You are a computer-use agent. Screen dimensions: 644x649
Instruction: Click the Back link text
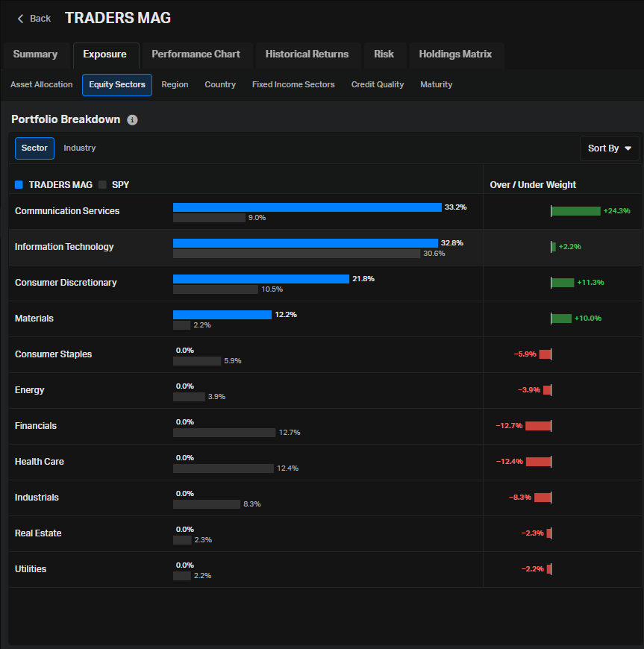tap(40, 19)
